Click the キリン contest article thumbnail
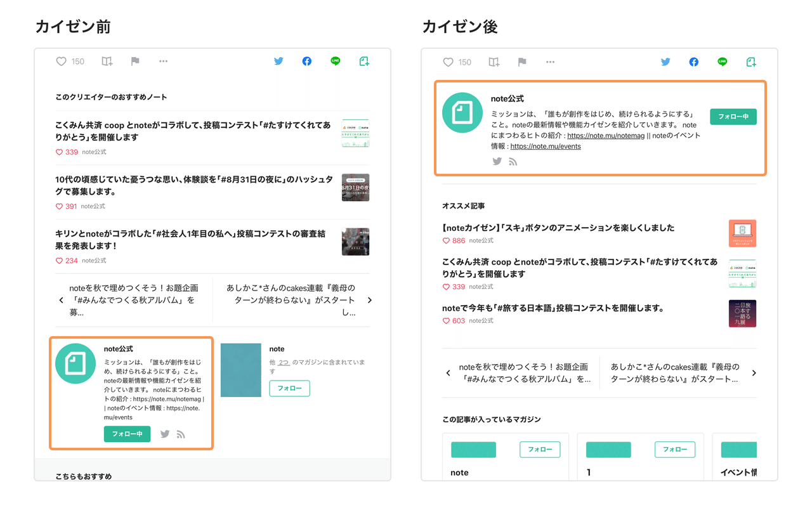 pyautogui.click(x=355, y=242)
